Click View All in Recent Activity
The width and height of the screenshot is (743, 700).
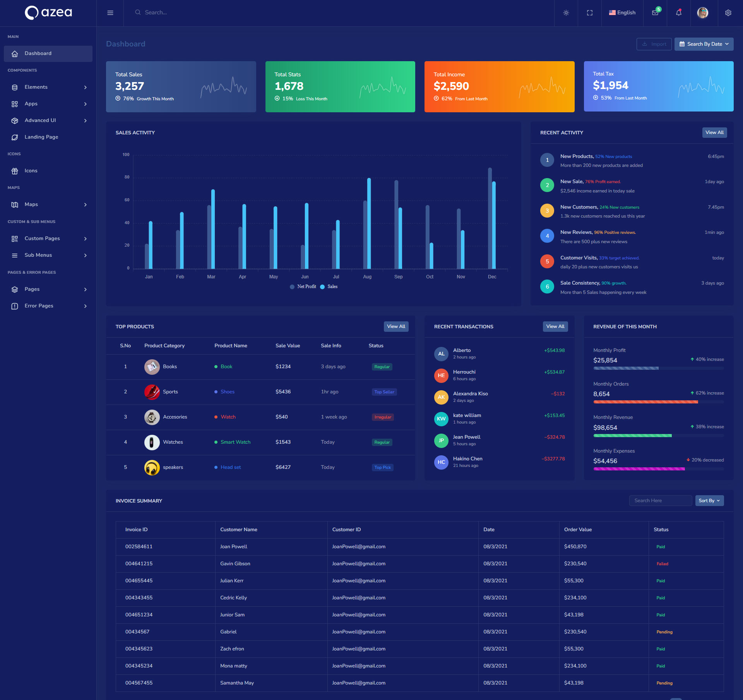point(714,132)
